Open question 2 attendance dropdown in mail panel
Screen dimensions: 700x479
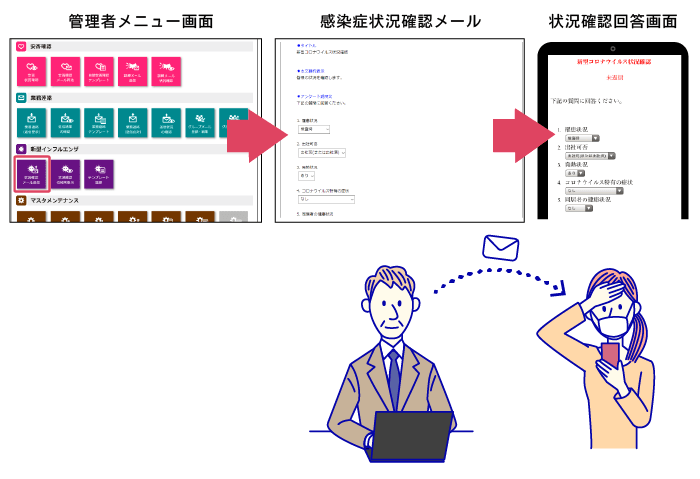(322, 153)
